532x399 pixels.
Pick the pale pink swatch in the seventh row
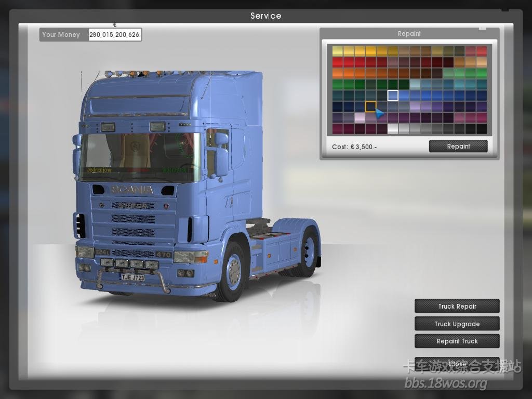pos(360,118)
